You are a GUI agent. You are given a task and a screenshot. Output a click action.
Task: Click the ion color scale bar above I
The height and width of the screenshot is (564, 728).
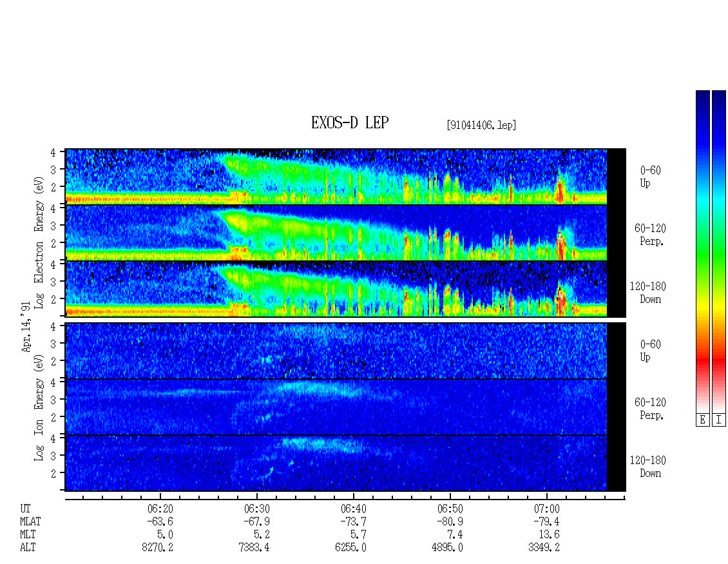pos(719,251)
